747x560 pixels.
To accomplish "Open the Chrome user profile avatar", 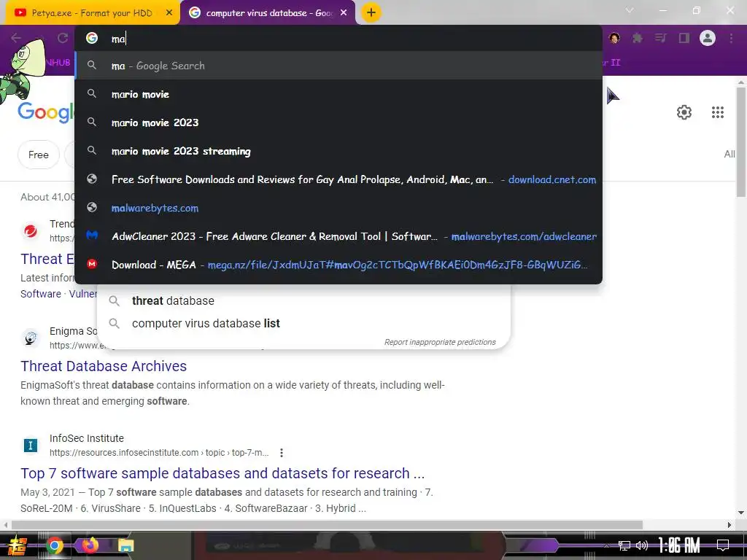I will tap(708, 38).
